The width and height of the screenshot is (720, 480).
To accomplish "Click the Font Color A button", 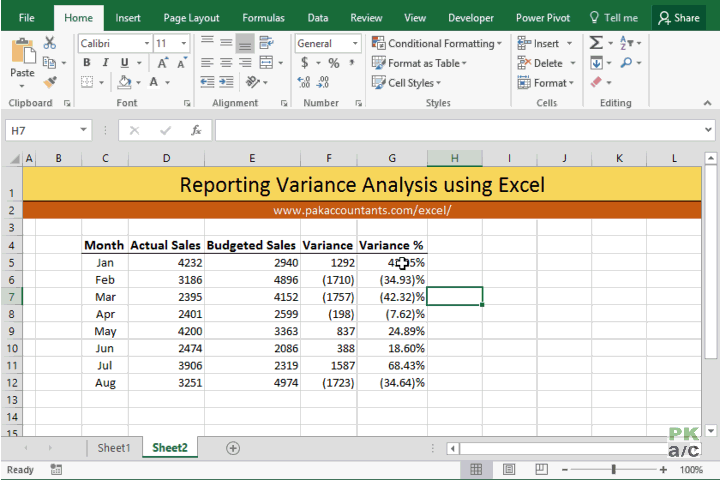I will [x=154, y=82].
